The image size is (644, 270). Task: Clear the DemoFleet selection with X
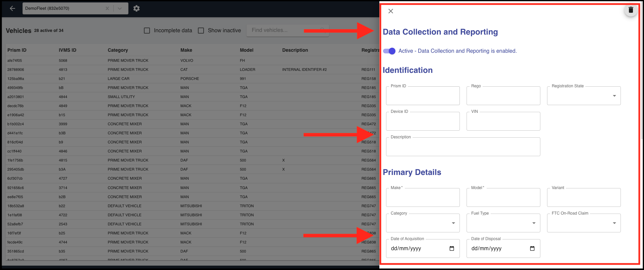tap(107, 8)
